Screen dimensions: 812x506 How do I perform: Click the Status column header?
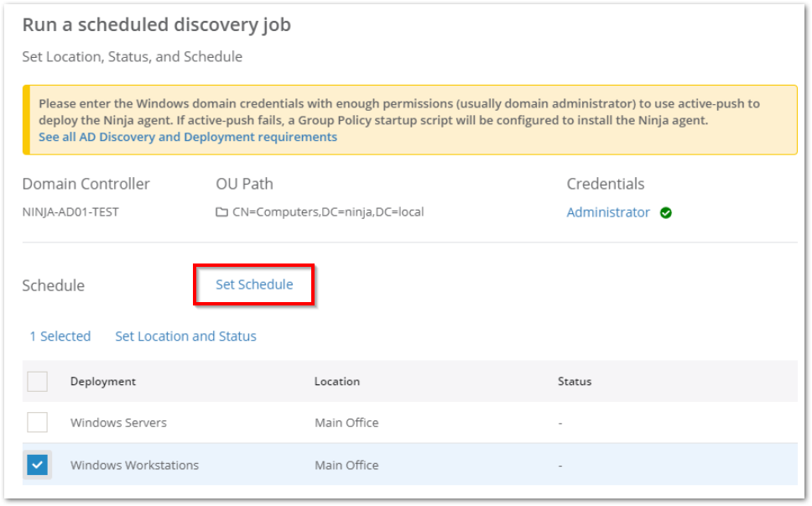tap(575, 381)
